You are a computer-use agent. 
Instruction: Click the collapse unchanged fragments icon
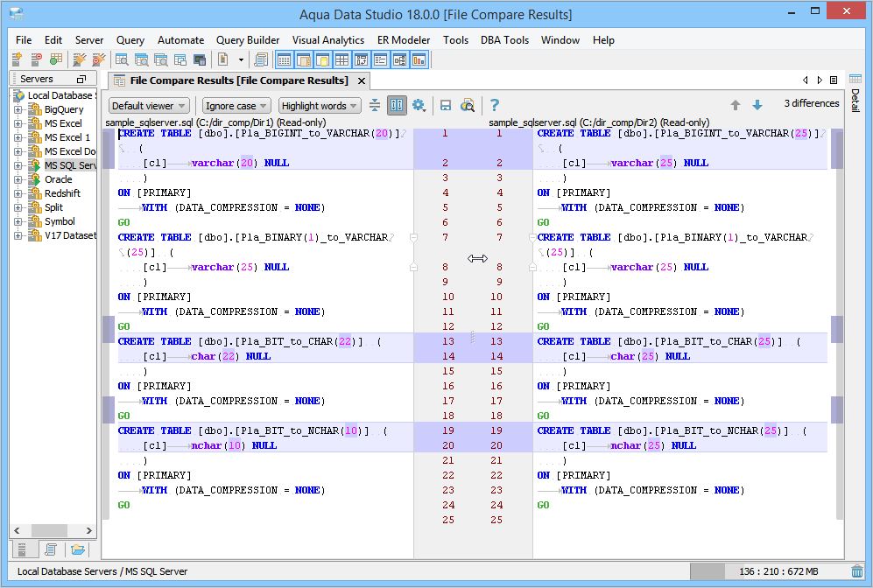(375, 105)
